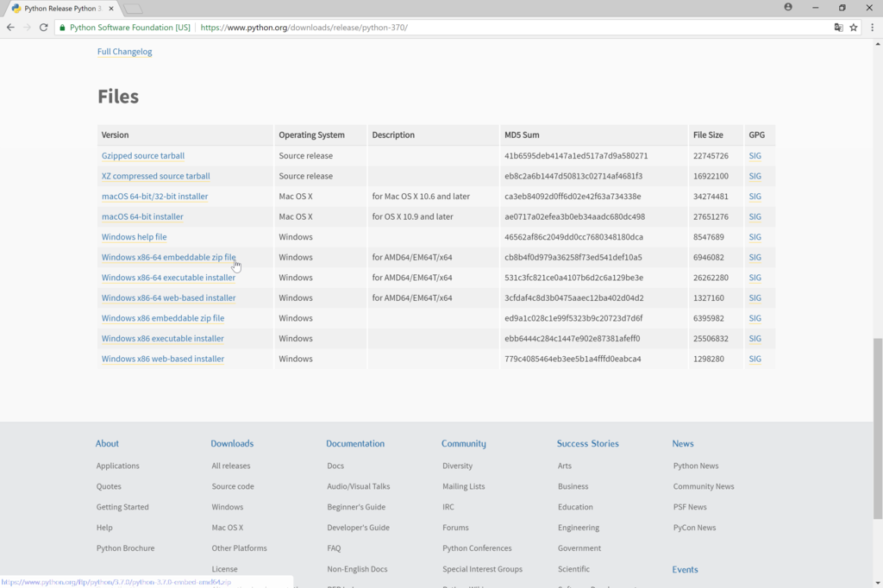Download Windows x86-64 executable installer
This screenshot has height=588, width=883.
[x=168, y=277]
